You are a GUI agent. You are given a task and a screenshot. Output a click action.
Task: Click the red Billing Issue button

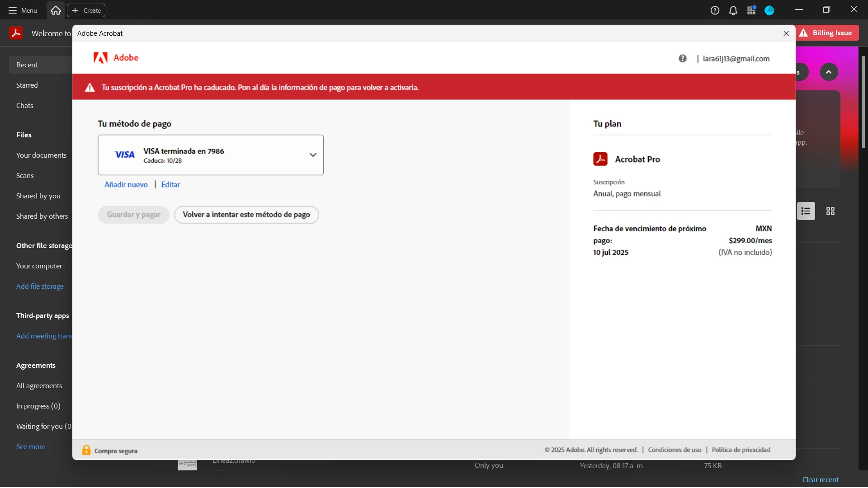826,33
